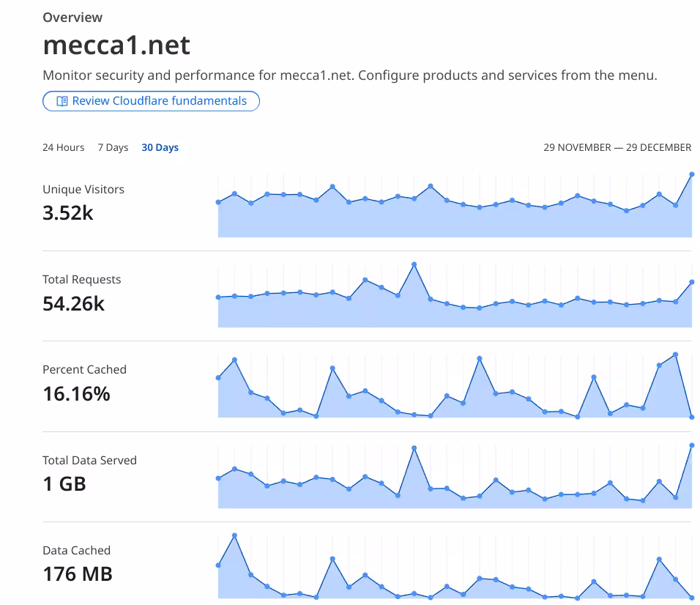Click the 29 November — 29 December date range
The width and height of the screenshot is (700, 605).
tap(617, 147)
